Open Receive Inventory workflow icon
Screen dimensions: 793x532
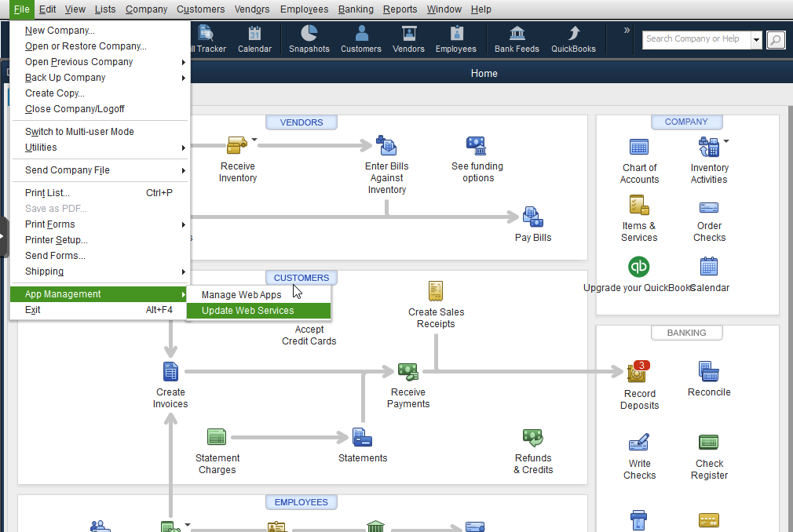click(237, 145)
